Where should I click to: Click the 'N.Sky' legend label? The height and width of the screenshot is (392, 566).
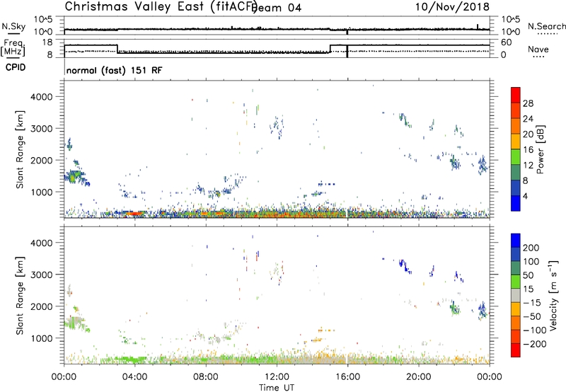[13, 26]
